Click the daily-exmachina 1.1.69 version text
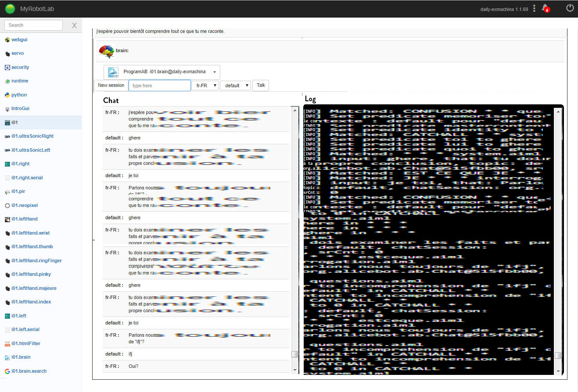Screen dimensions: 578x392 [x=504, y=9]
